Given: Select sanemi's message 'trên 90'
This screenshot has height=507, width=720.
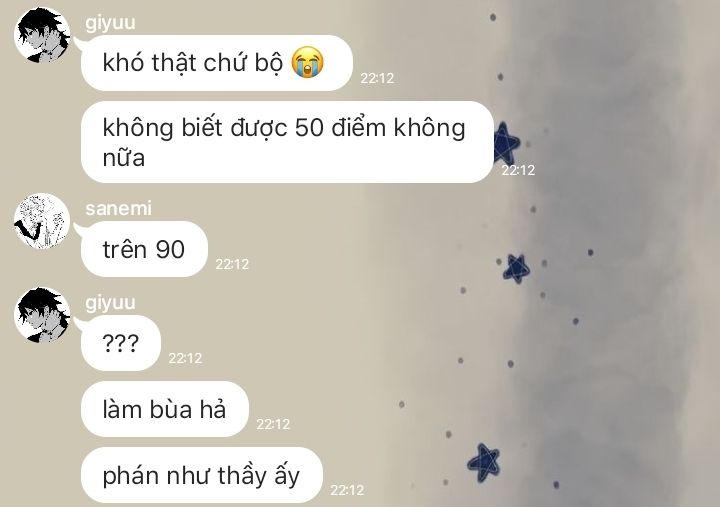Looking at the screenshot, I should (x=144, y=249).
